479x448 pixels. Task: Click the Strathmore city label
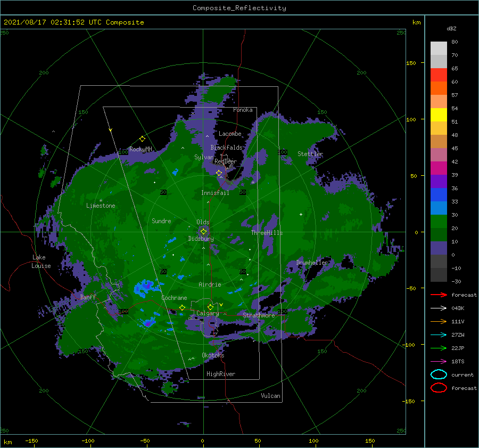point(259,315)
